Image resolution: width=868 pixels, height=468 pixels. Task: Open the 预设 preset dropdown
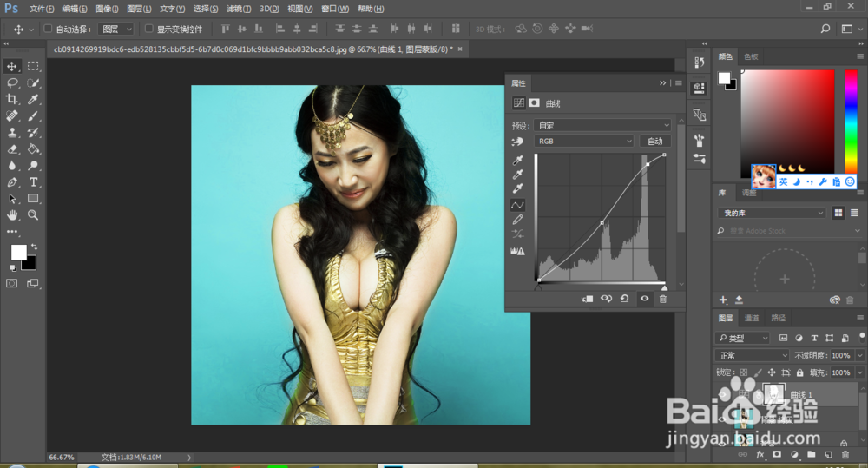click(x=602, y=125)
